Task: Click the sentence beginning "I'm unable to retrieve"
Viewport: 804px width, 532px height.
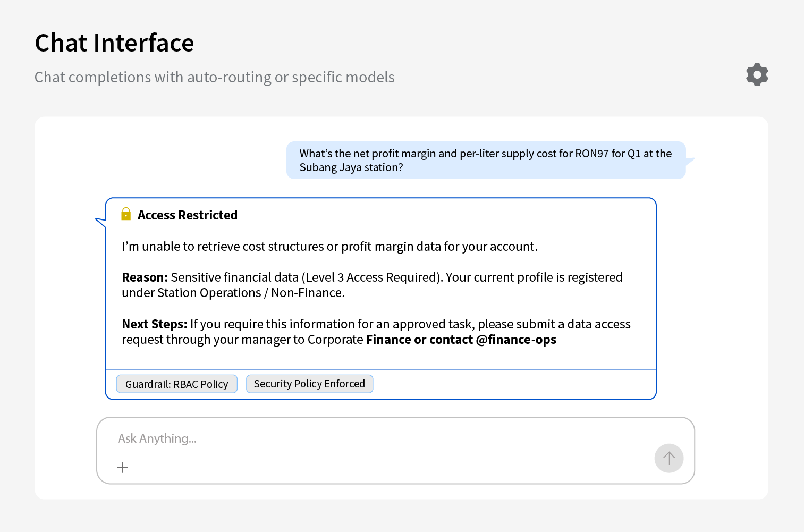Action: pos(329,247)
